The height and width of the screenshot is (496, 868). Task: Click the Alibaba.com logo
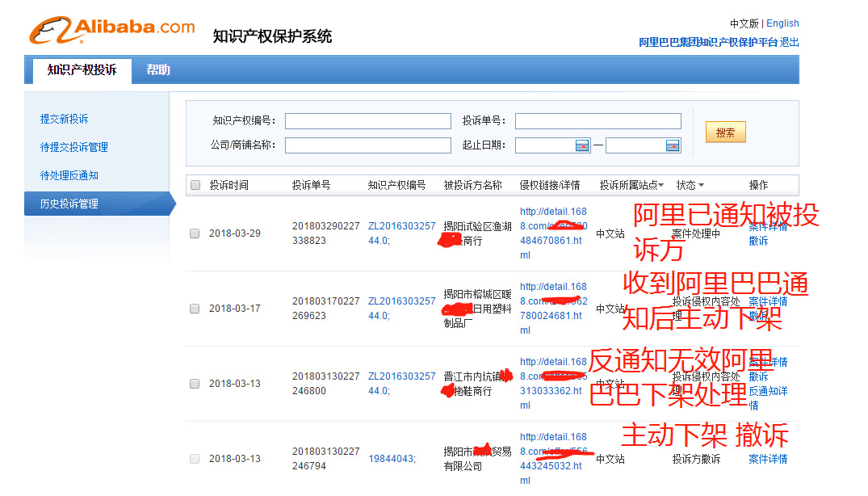111,27
